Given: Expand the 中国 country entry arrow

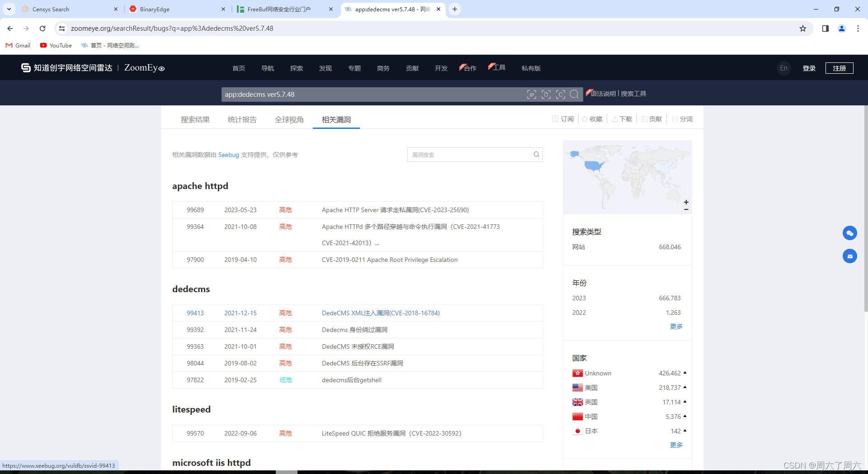Looking at the screenshot, I should pos(685,416).
